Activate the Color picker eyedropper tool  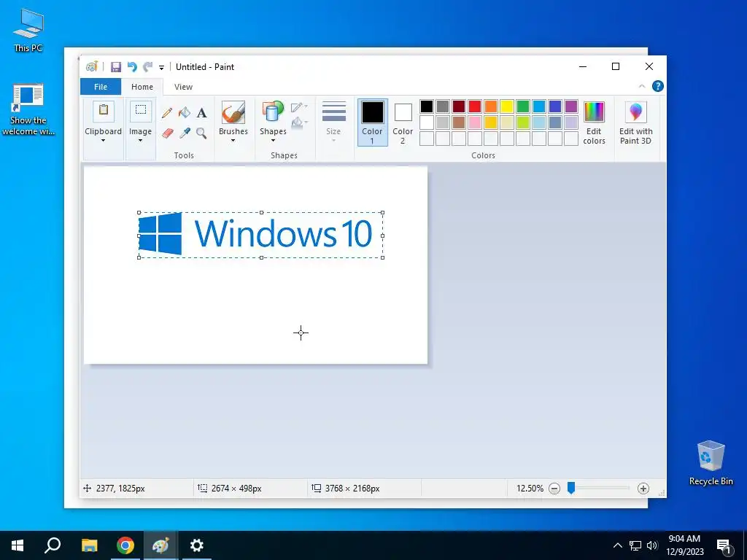pos(185,133)
